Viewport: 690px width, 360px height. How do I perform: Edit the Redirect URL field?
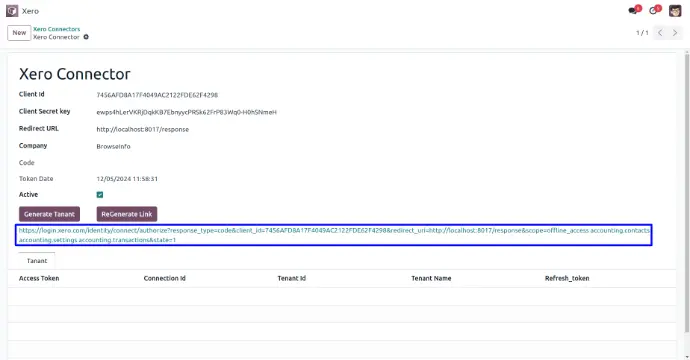coord(143,129)
